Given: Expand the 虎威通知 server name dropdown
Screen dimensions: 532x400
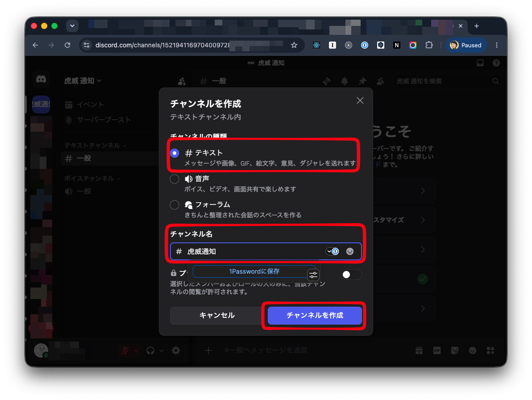Looking at the screenshot, I should tap(83, 81).
